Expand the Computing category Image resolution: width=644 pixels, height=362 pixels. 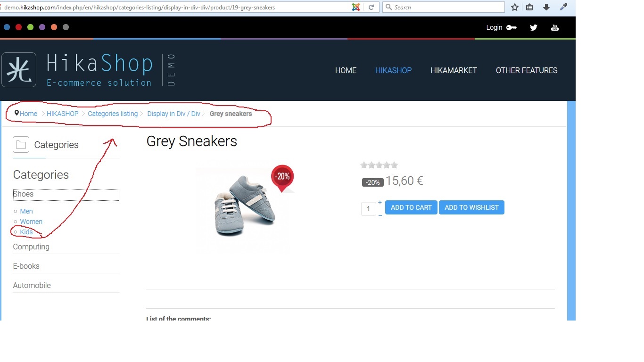point(31,247)
